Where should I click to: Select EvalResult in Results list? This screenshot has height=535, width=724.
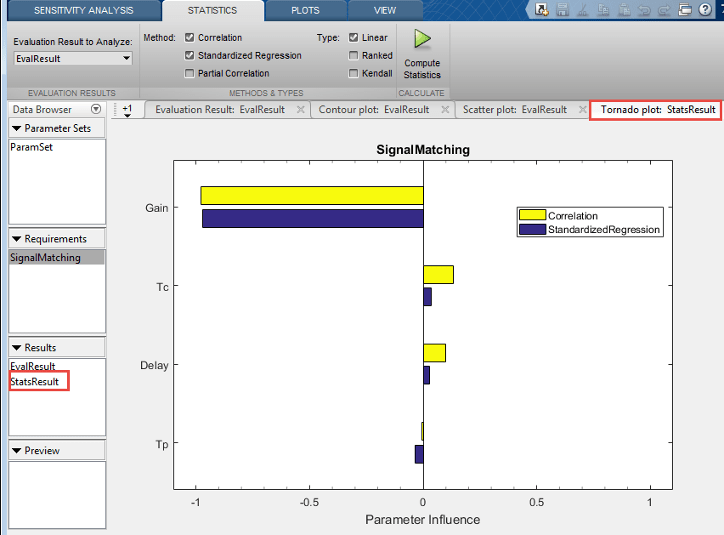[33, 367]
